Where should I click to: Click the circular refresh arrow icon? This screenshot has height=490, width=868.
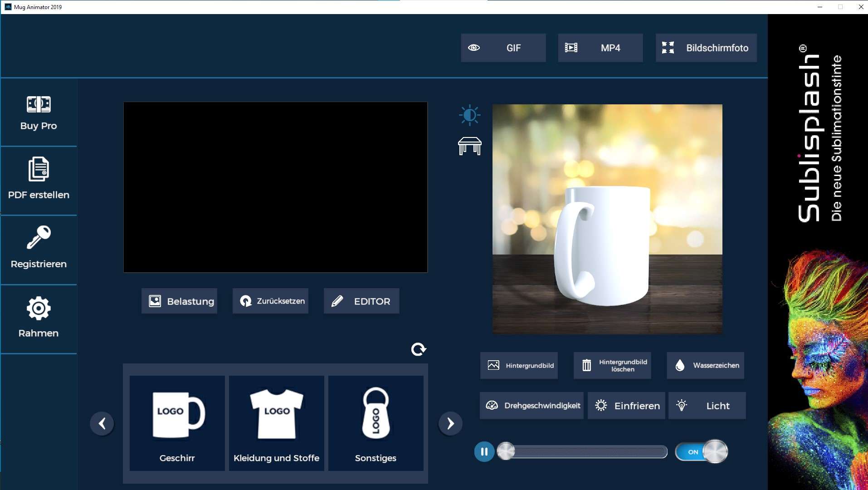coord(418,349)
